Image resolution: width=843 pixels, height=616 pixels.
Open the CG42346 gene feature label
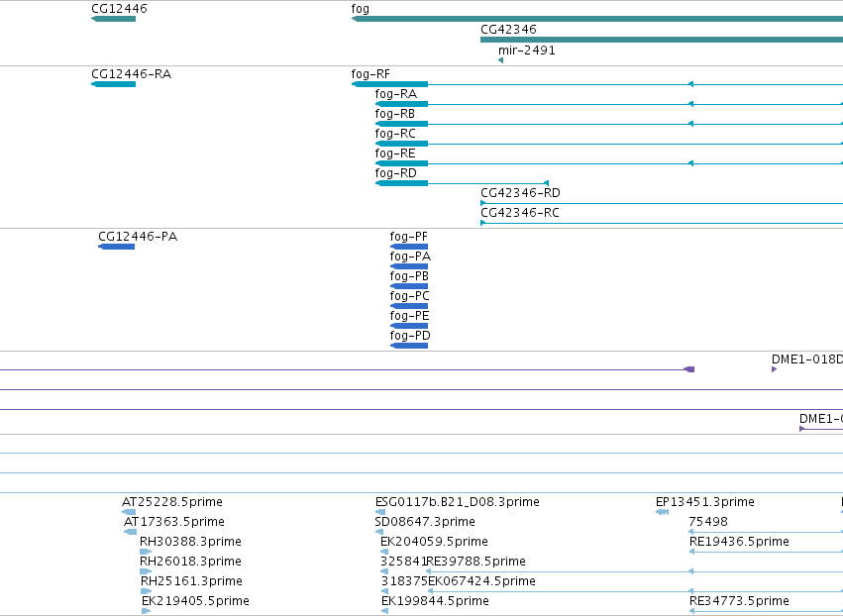508,30
